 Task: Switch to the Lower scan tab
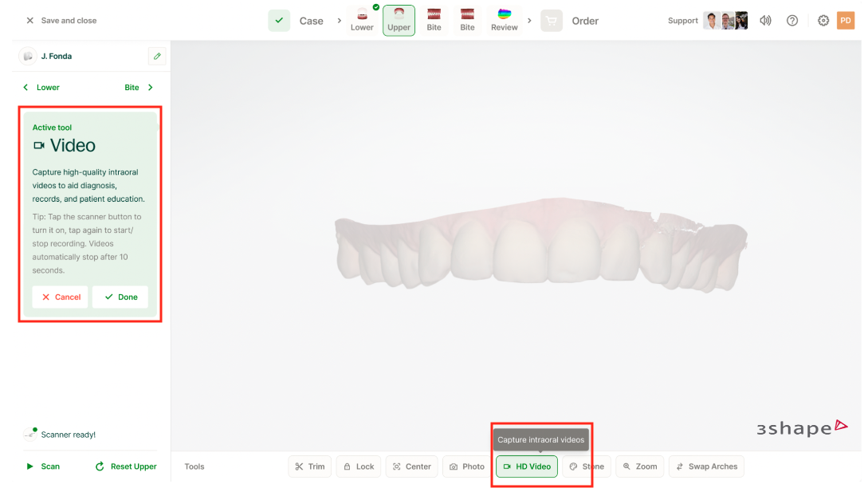362,21
